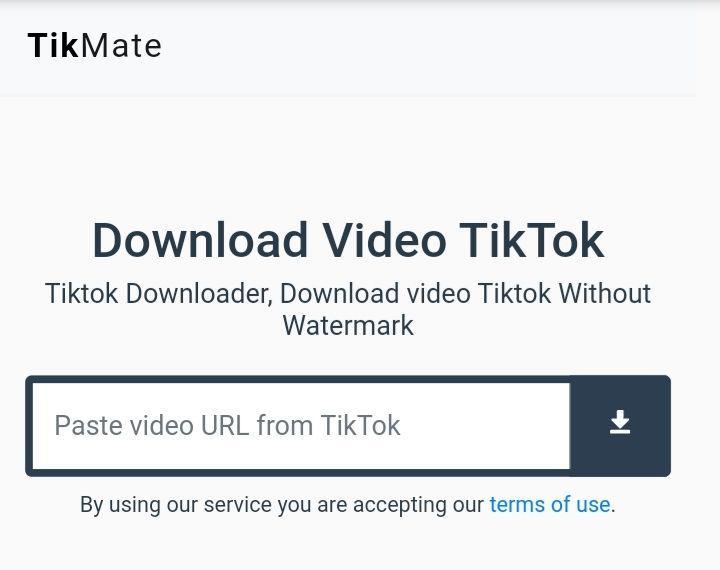Click the Mate part of the logo
This screenshot has width=720, height=570.
[x=121, y=45]
